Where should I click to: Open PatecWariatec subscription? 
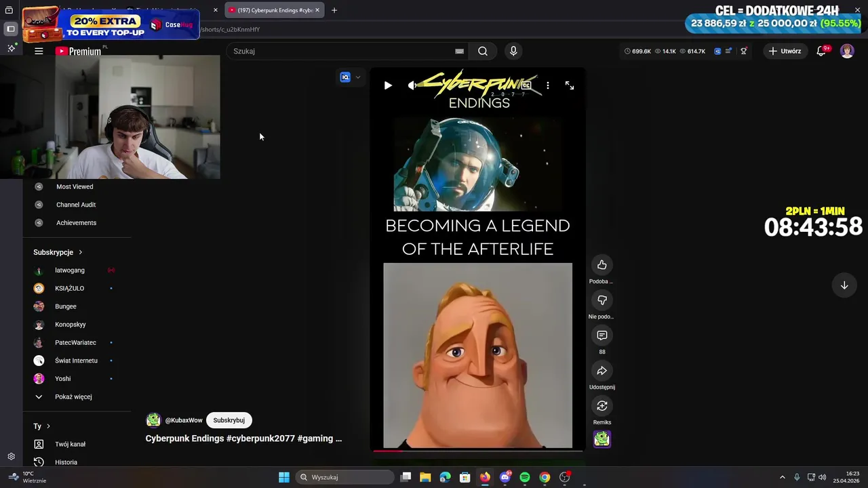click(75, 342)
